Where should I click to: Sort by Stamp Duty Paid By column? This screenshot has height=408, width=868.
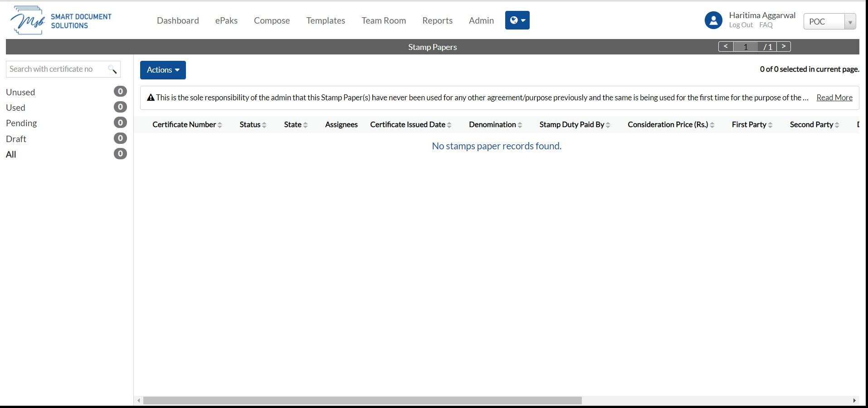pos(575,125)
